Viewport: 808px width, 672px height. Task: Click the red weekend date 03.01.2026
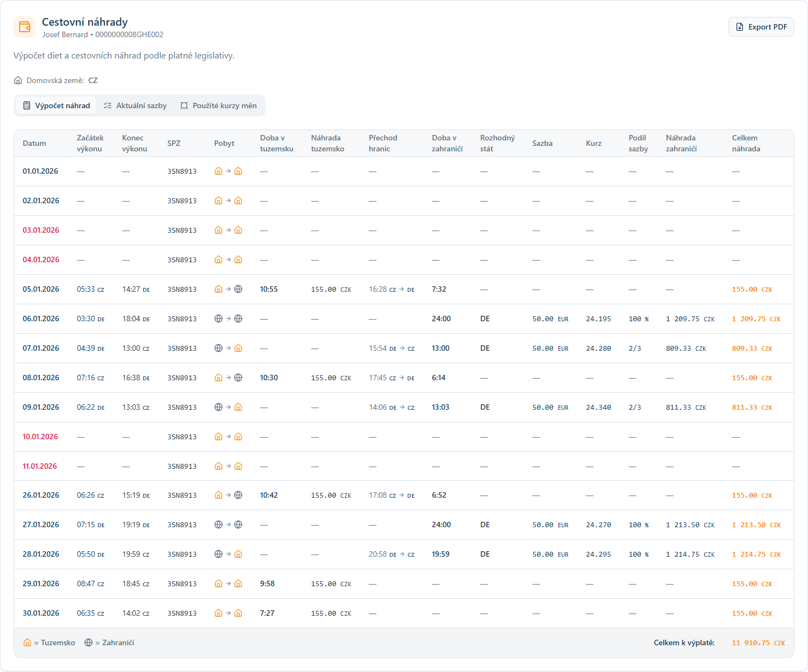(x=41, y=230)
